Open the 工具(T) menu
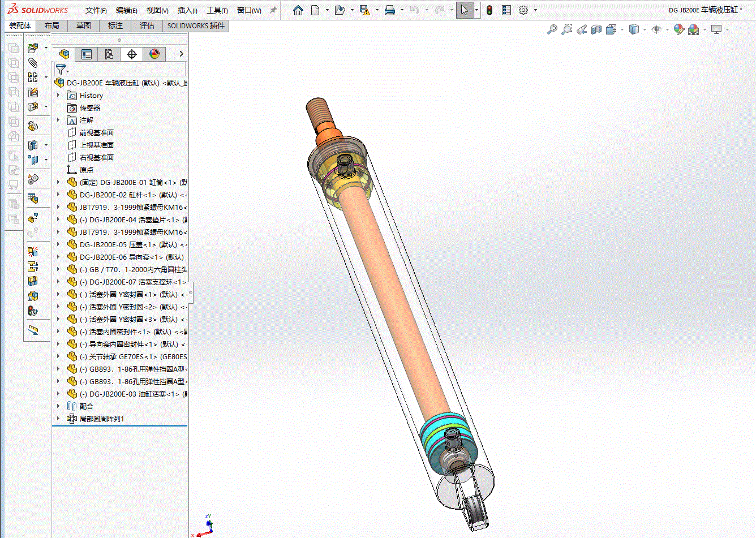Viewport: 756px width, 538px height. coord(217,10)
